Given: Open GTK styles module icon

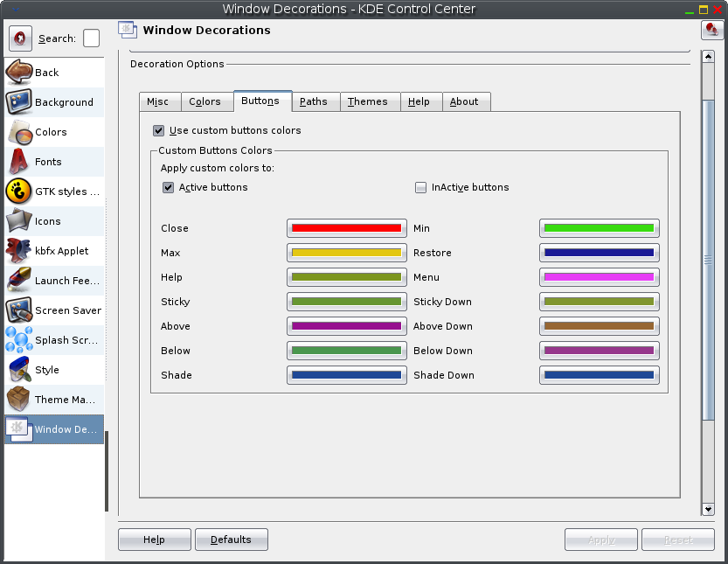Looking at the screenshot, I should 18,191.
